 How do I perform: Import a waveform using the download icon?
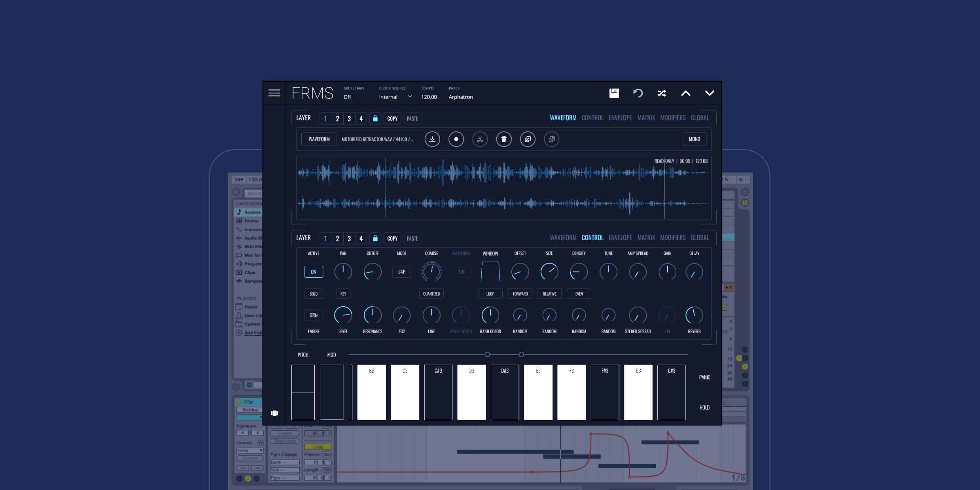432,139
